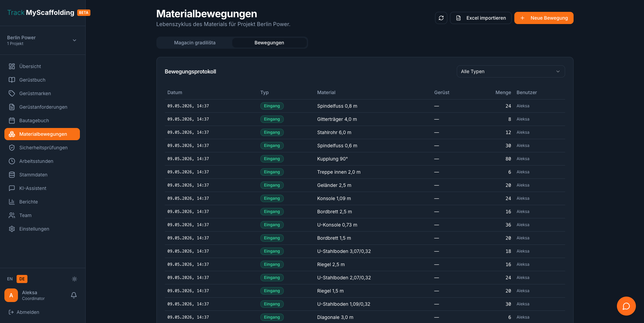644x323 pixels.
Task: Toggle light theme sun icon
Action: coord(74,279)
